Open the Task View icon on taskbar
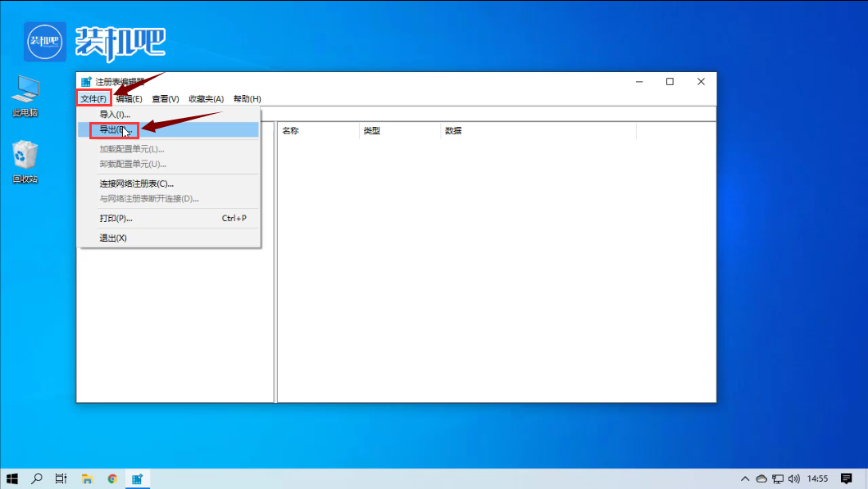 click(x=61, y=478)
